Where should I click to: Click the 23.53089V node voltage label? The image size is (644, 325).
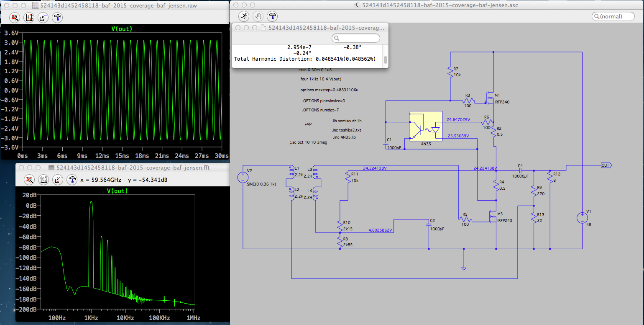[x=458, y=136]
